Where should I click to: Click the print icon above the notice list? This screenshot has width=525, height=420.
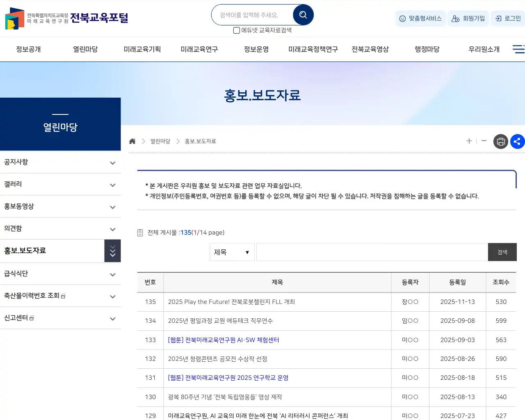tap(500, 141)
